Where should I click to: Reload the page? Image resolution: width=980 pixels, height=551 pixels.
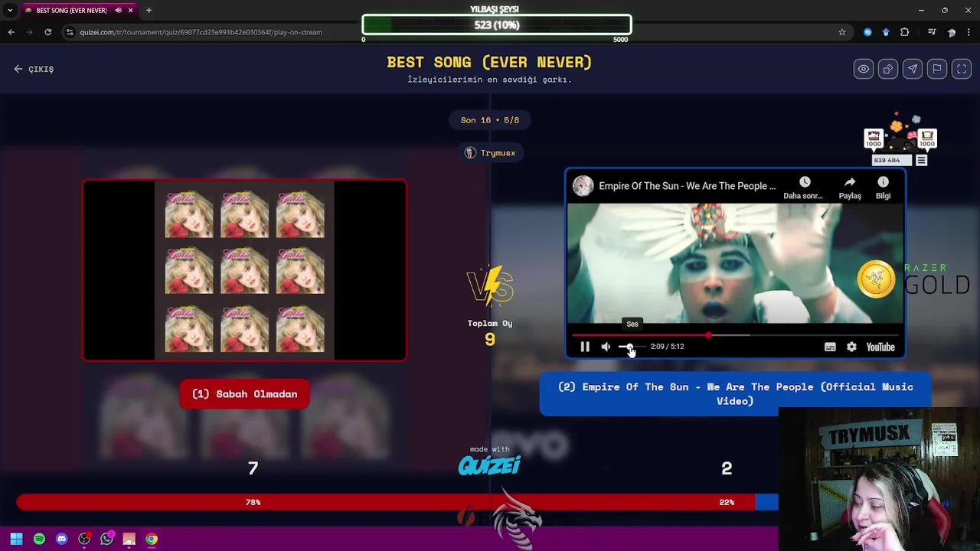(47, 32)
